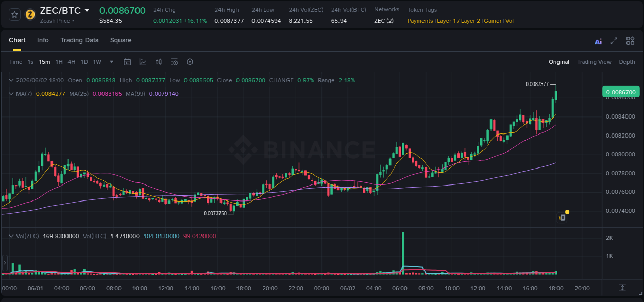Viewport: 644px width, 302px height.
Task: Open the Trading Data tab
Action: (79, 40)
